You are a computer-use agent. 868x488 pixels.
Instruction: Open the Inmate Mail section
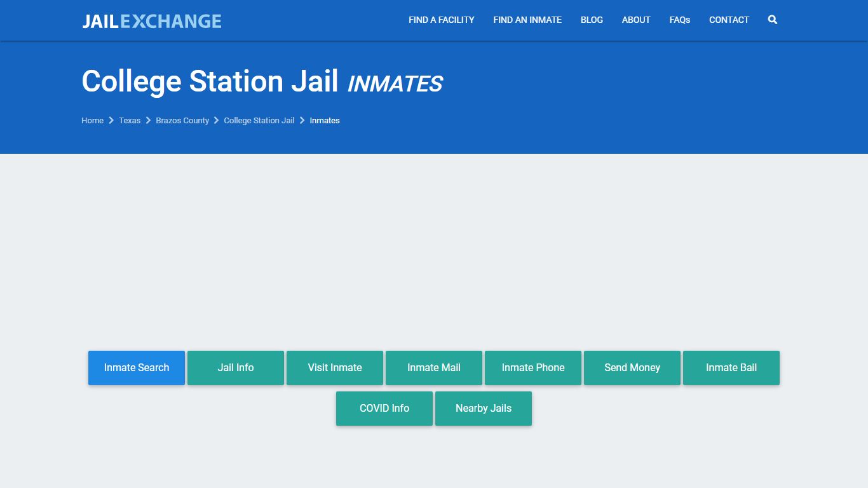pos(434,368)
